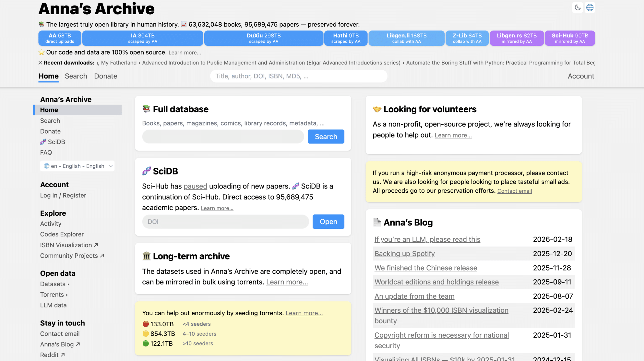Open Reddit external link in sidebar

(x=52, y=355)
